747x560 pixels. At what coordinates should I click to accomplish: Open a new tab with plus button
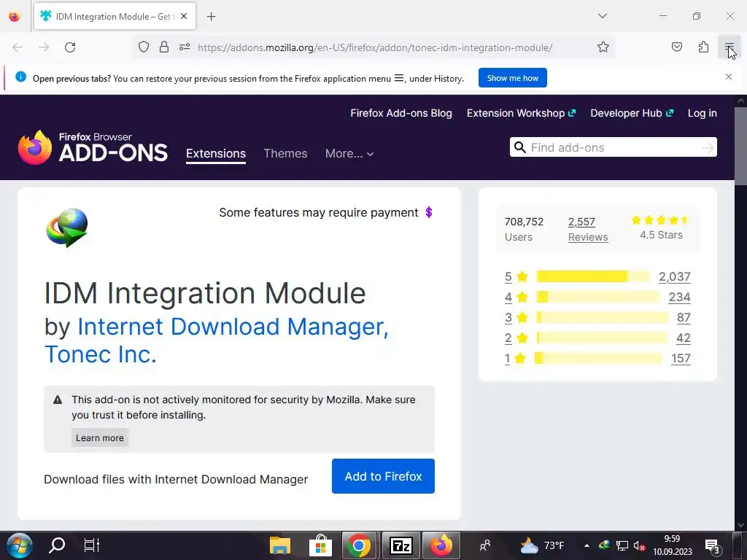pos(211,17)
